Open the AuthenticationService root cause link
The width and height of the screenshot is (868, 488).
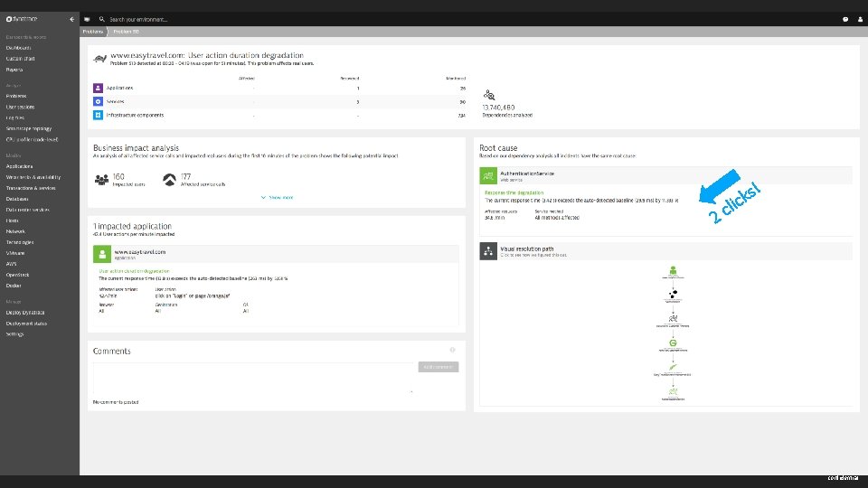coord(527,174)
